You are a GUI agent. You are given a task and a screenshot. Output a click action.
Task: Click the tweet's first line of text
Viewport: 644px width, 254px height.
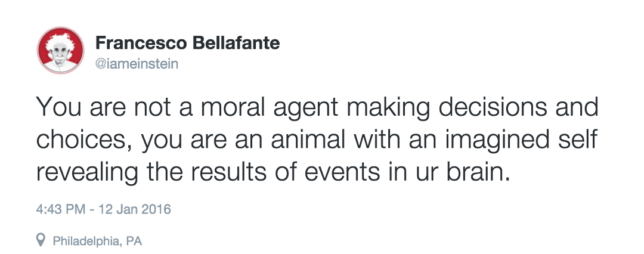tap(317, 108)
